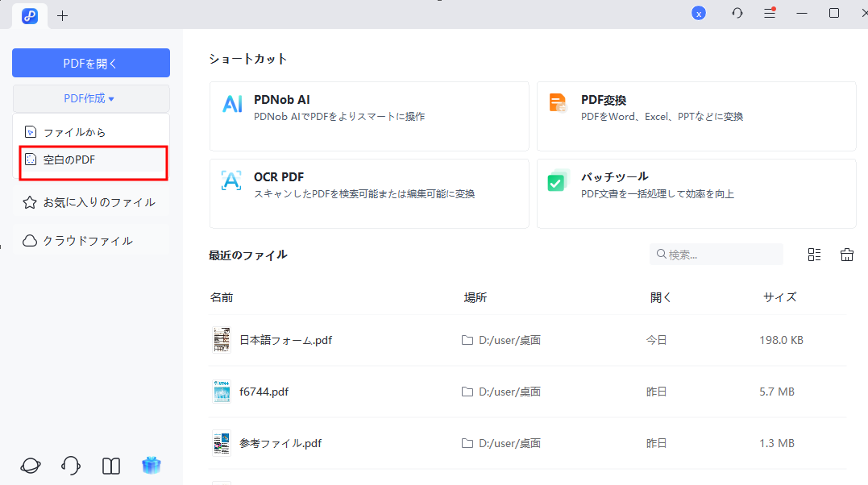Expand the PDF作成 dropdown

90,98
